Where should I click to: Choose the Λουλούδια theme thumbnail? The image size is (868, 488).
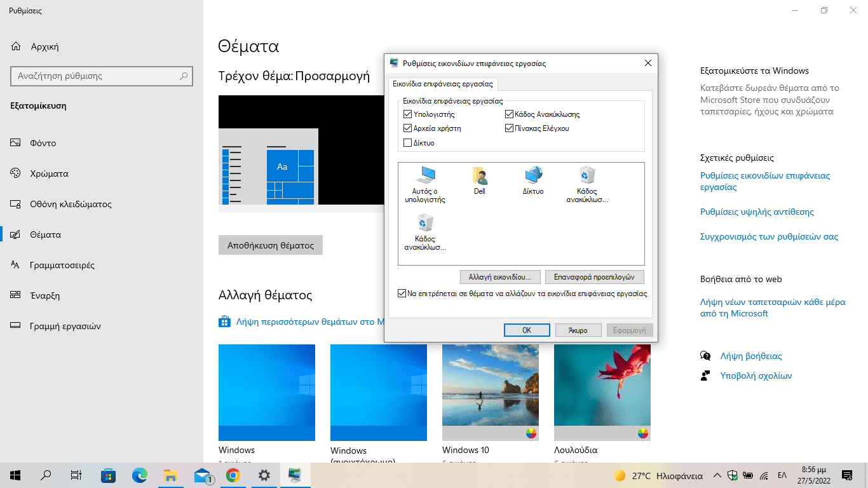602,393
